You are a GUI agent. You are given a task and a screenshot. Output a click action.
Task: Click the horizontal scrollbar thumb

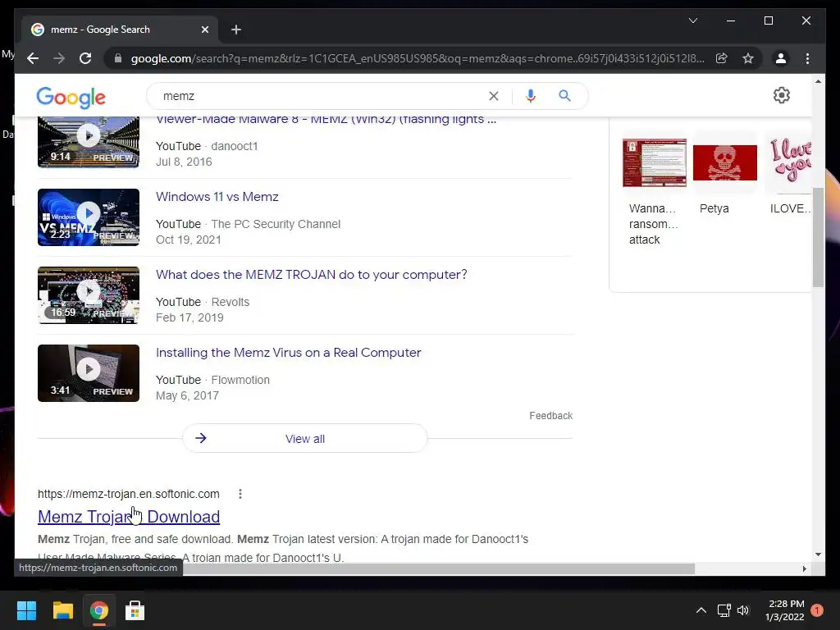click(x=438, y=568)
